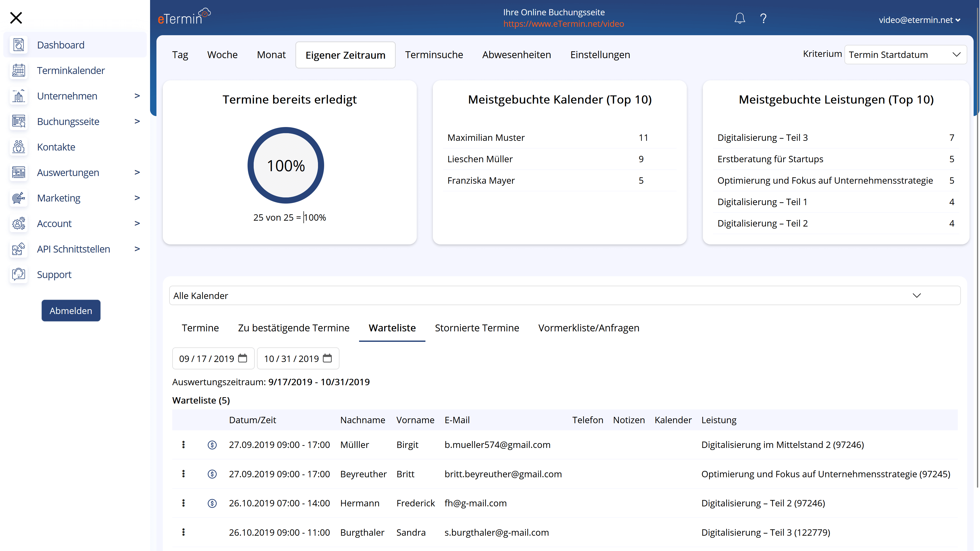Click the Support headset icon
This screenshot has height=551, width=980.
19,274
